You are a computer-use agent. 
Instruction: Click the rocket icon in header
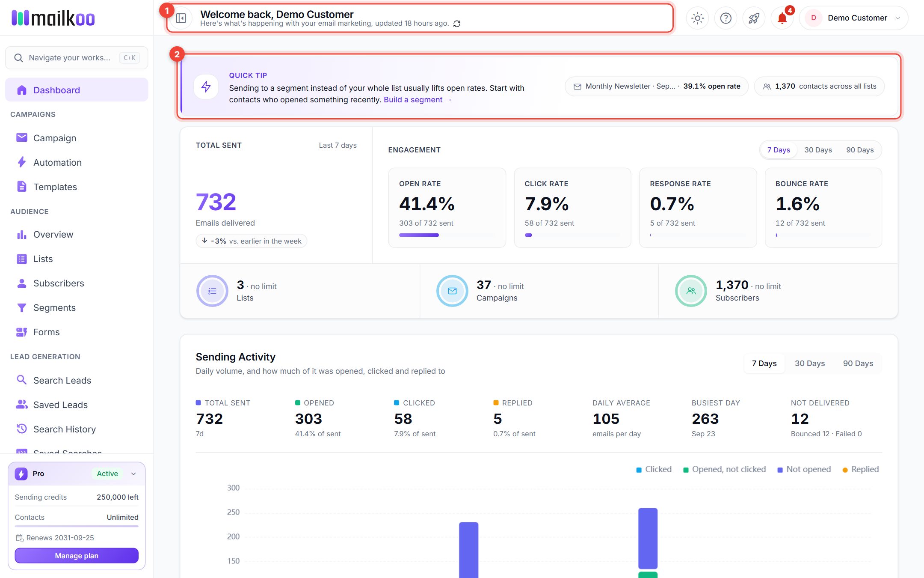click(754, 18)
